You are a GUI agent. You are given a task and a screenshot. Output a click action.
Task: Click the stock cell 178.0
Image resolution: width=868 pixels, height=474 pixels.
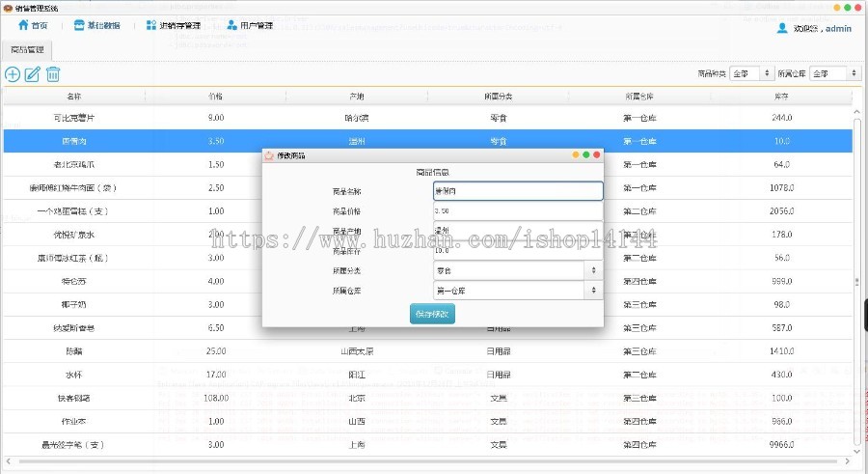(x=781, y=235)
